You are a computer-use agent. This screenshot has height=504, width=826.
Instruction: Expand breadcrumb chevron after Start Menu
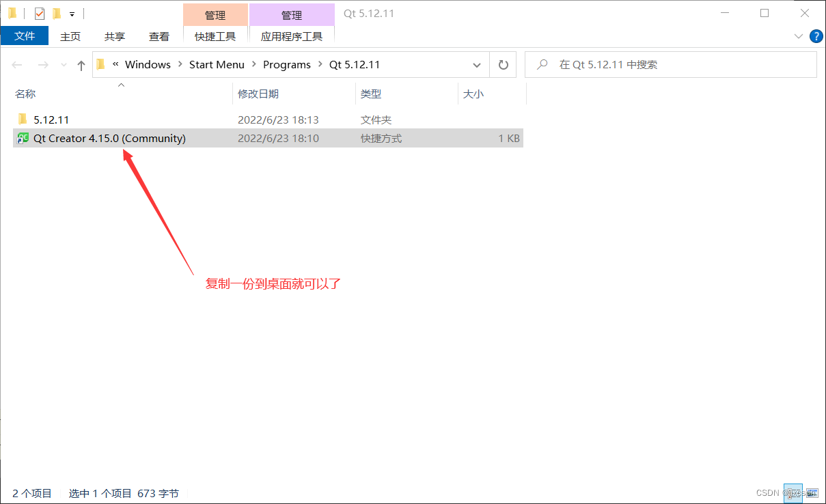[253, 65]
